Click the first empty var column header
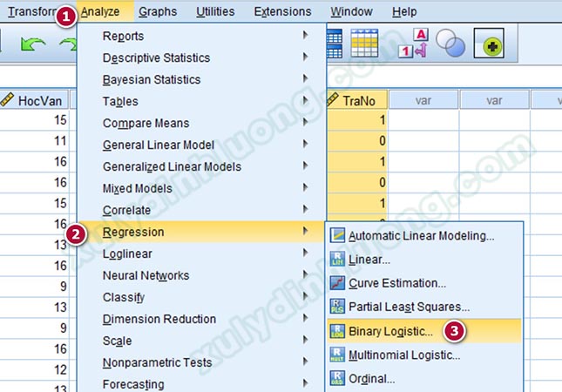Screen dimensions: 562x392 (423, 100)
